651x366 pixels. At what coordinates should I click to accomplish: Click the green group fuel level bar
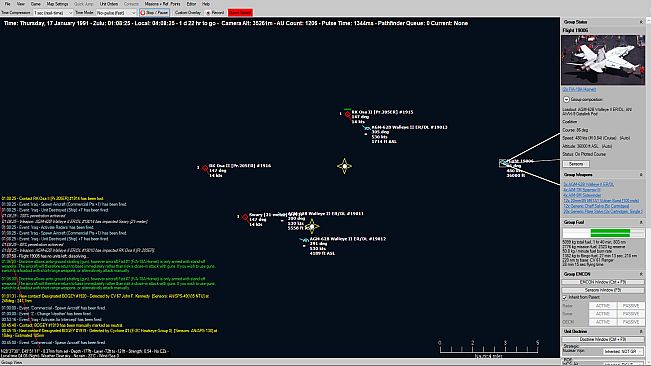tap(610, 233)
